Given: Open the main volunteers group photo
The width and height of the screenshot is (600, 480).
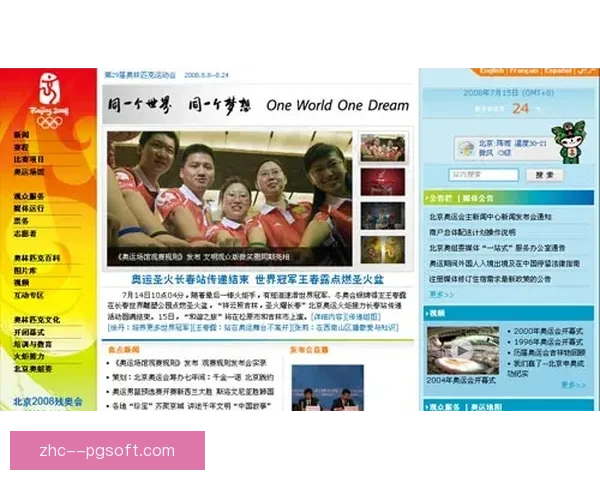Looking at the screenshot, I should click(x=230, y=198).
